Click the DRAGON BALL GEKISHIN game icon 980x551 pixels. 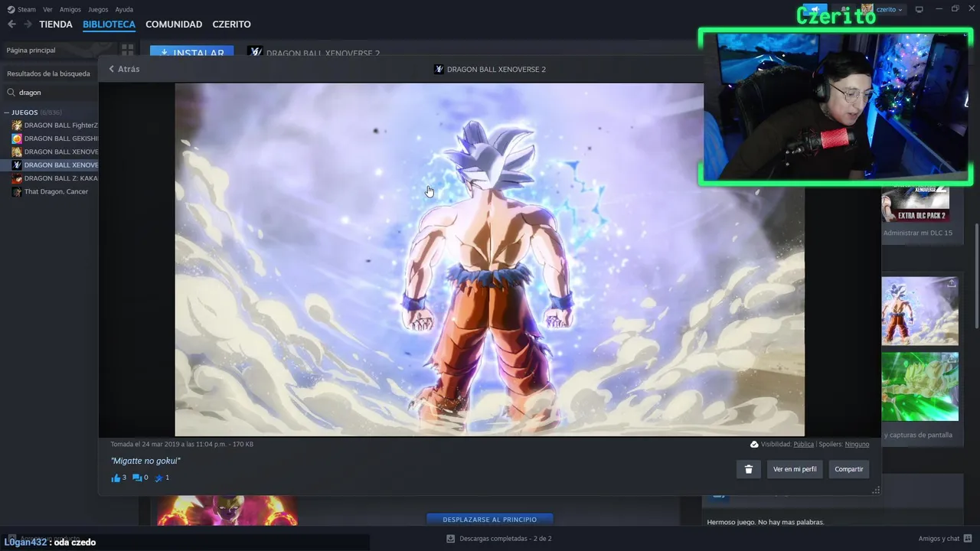(17, 139)
